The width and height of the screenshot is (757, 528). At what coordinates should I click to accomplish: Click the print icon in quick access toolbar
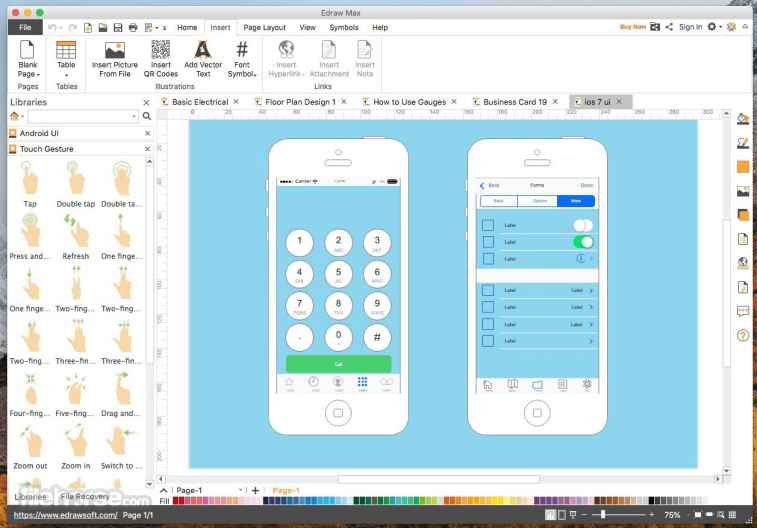point(133,27)
